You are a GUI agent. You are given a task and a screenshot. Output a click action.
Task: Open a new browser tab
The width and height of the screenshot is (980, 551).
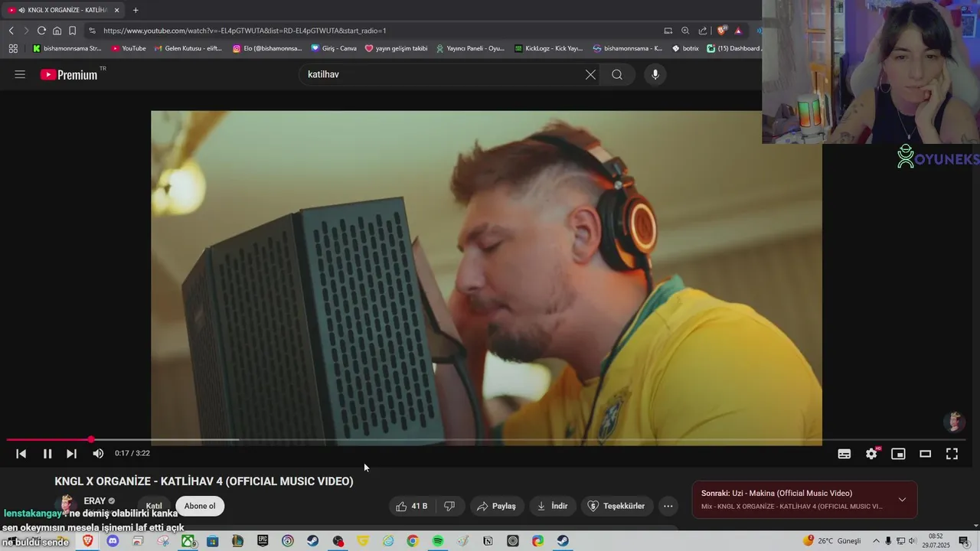(136, 10)
